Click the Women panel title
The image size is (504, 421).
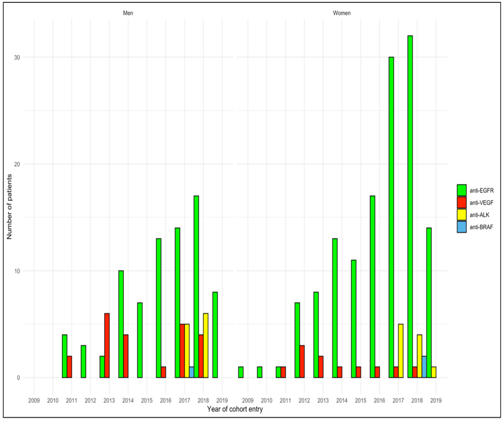point(342,13)
